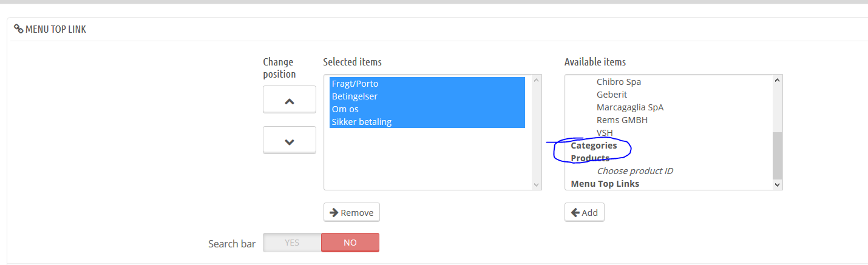This screenshot has width=868, height=265.
Task: Switch Search bar to YES
Action: 292,243
